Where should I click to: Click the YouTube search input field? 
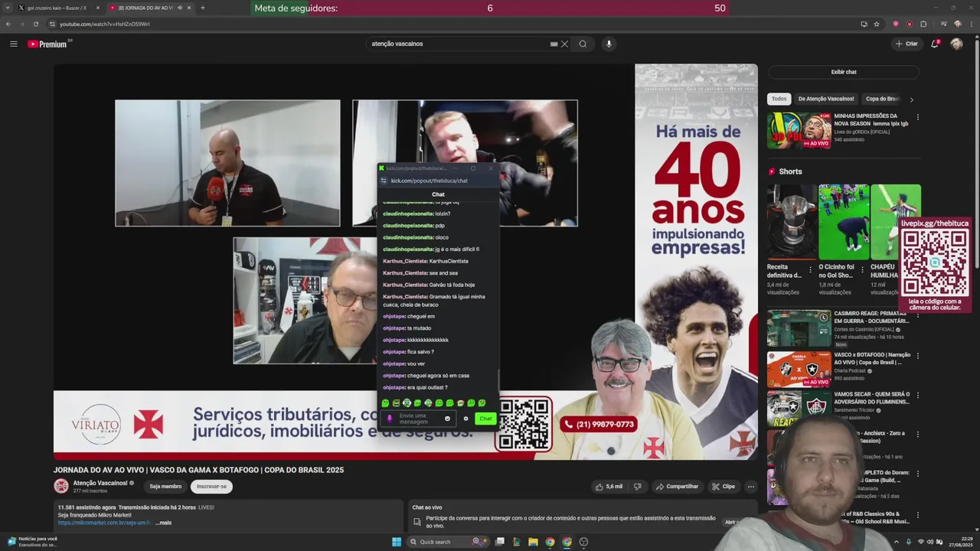[458, 44]
